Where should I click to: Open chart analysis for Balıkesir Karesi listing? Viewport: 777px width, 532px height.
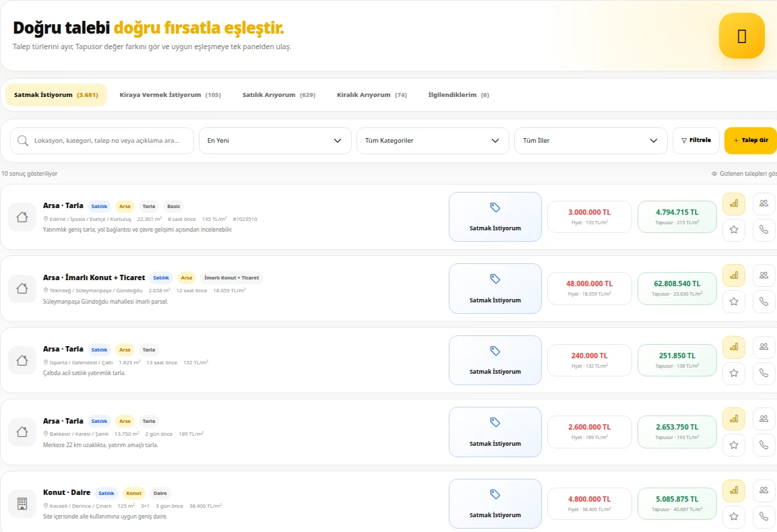(734, 419)
